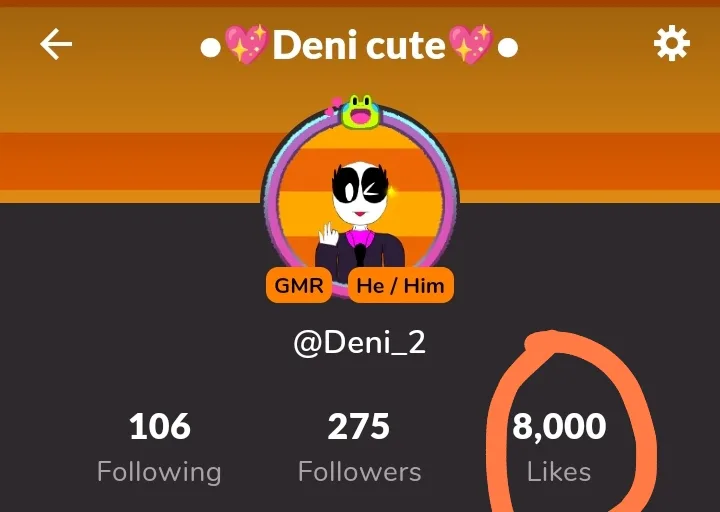Open the 275 Followers count
Screen dimensions: 720x512
point(359,427)
